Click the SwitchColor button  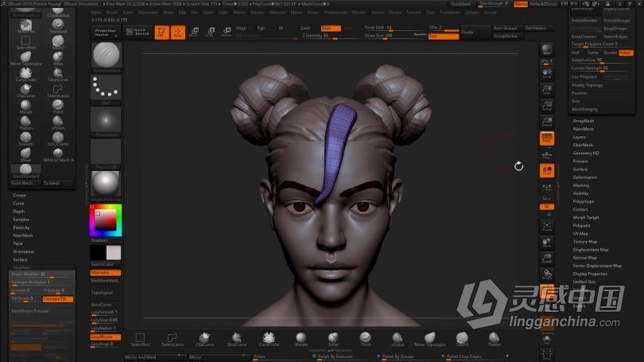(x=106, y=264)
